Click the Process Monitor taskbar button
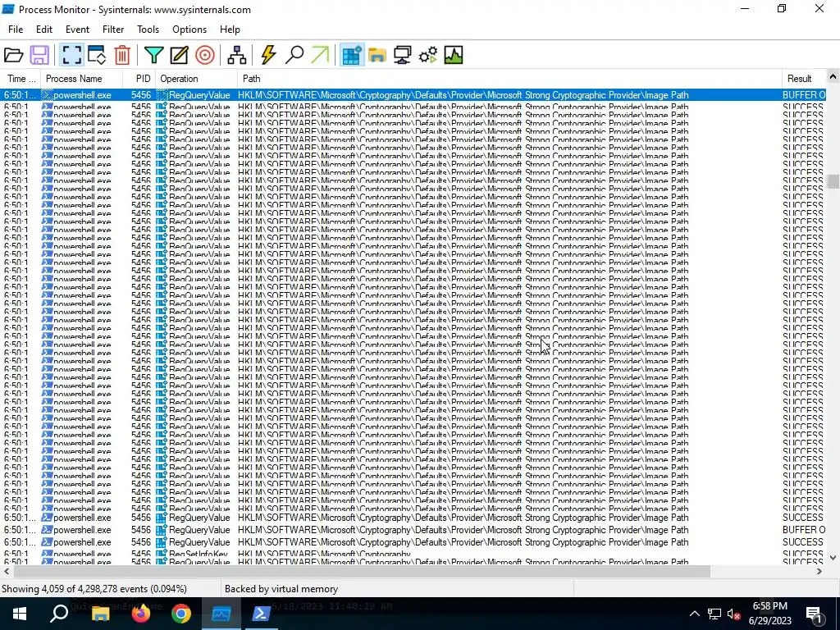The height and width of the screenshot is (630, 840). click(221, 614)
